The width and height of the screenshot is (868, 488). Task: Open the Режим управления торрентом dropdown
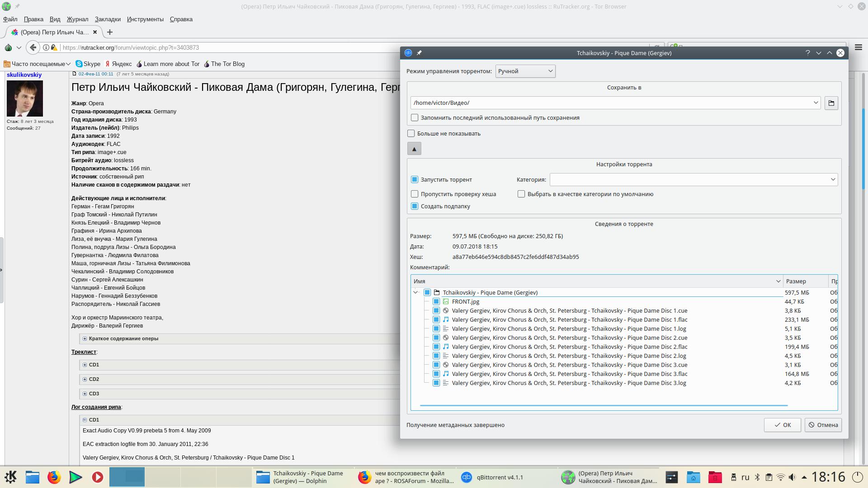[x=525, y=71]
